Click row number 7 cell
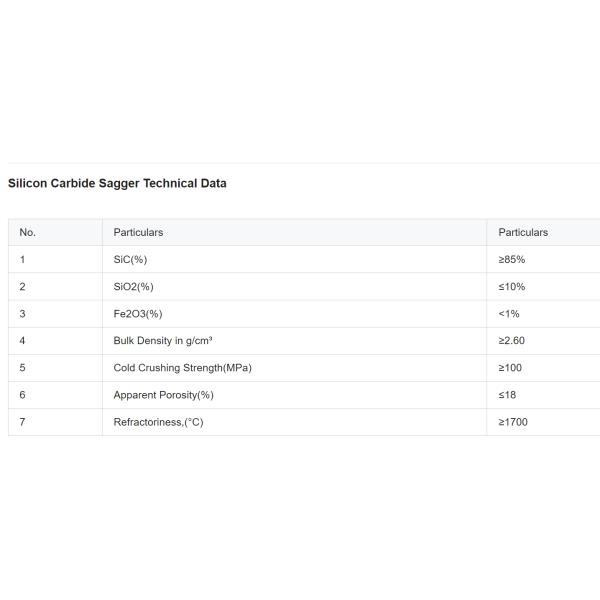This screenshot has width=600, height=600. click(x=22, y=421)
